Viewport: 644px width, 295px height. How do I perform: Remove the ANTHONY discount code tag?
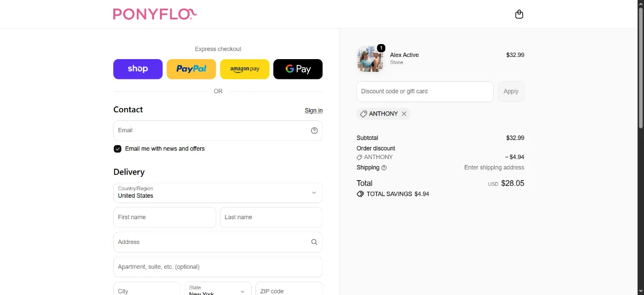[x=404, y=114]
